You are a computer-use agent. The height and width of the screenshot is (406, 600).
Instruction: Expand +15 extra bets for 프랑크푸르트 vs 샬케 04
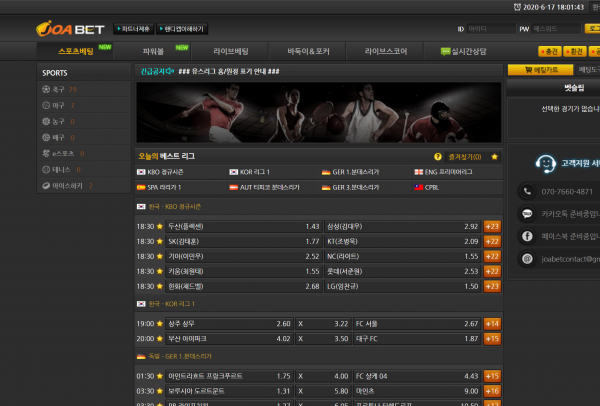(492, 376)
